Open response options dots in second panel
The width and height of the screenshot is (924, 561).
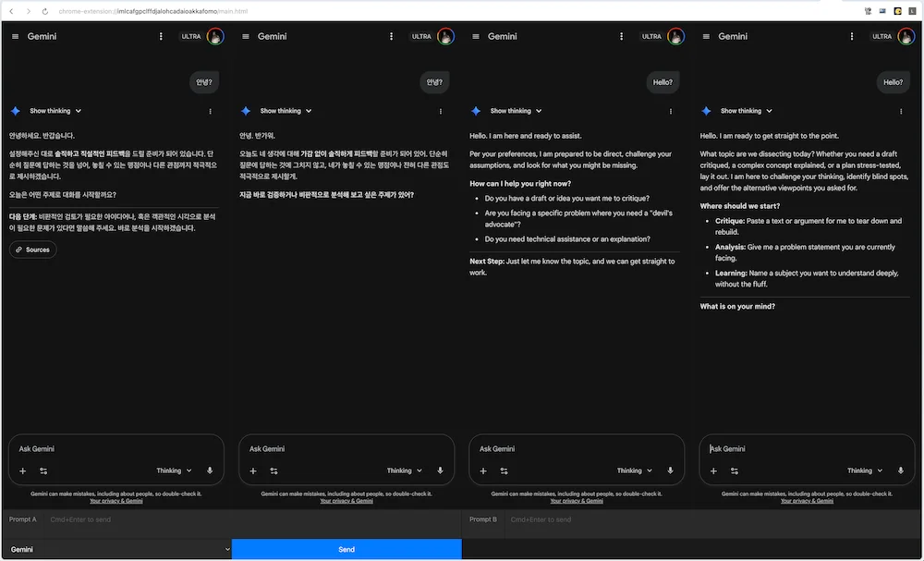tap(441, 112)
